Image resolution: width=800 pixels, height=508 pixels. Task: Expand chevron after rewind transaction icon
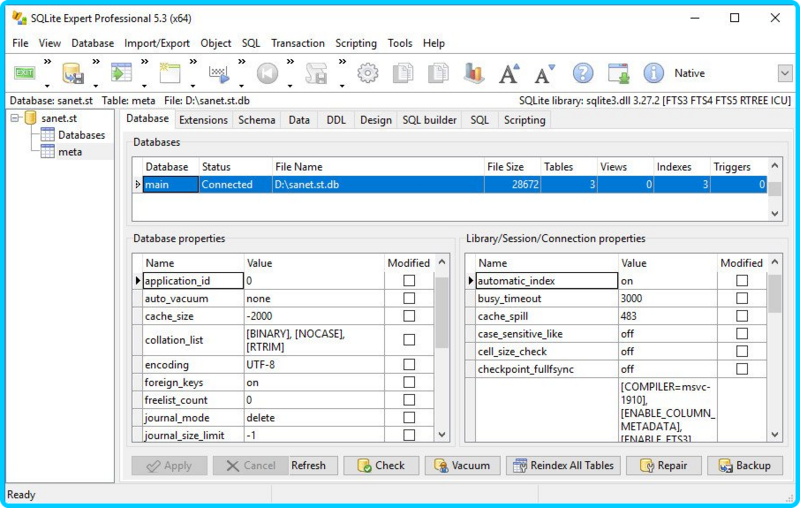(290, 61)
